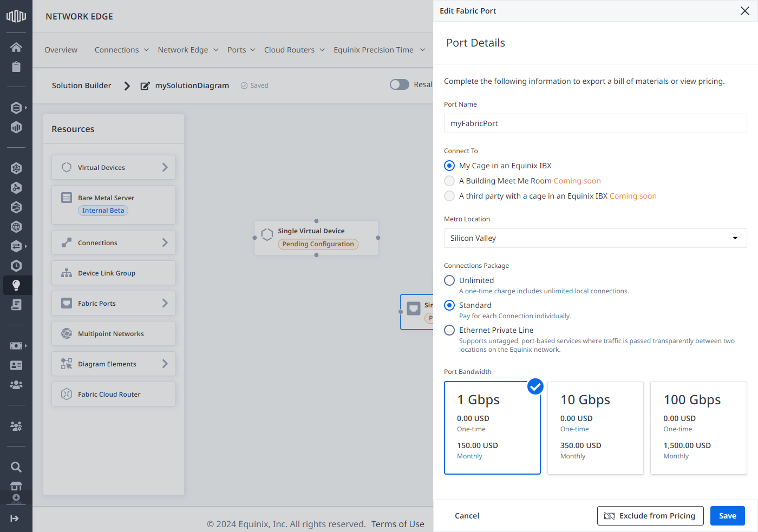
Task: Select the 10 Gbps bandwidth card
Action: click(596, 428)
